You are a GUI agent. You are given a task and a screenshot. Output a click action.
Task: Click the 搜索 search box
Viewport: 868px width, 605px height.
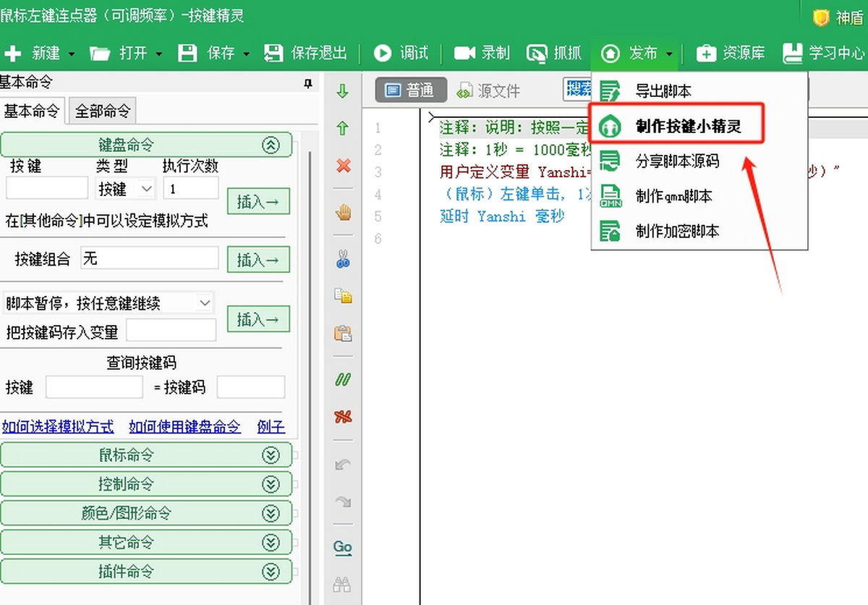(578, 90)
